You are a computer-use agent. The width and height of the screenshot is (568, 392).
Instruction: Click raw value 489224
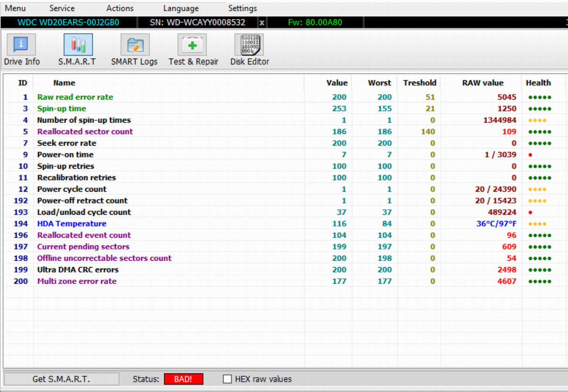[502, 212]
